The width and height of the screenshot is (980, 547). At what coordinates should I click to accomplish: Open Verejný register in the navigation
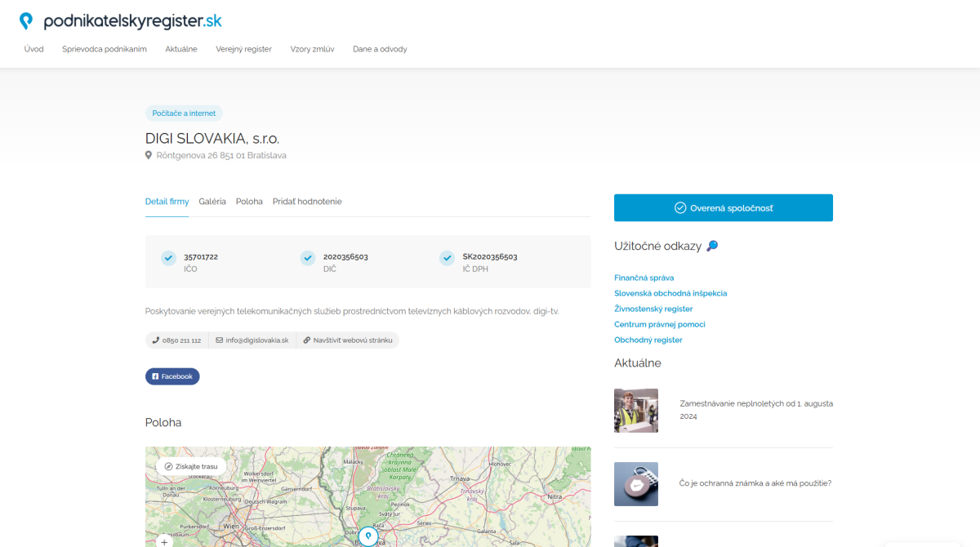pos(244,49)
